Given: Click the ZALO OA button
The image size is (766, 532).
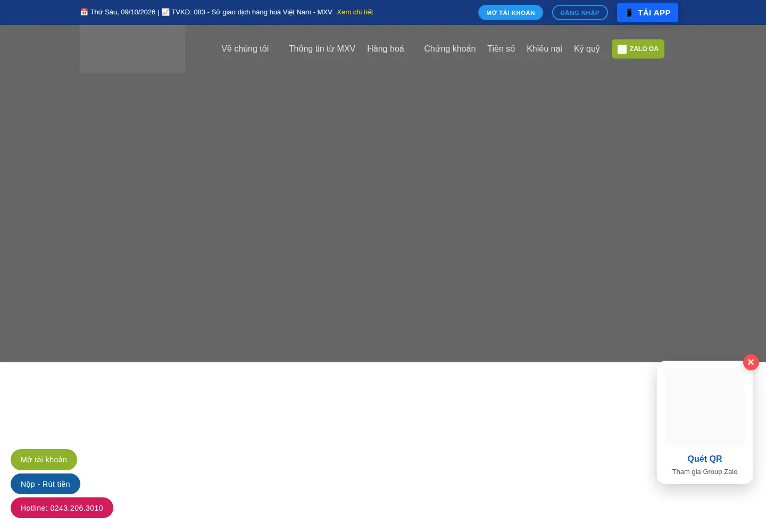Looking at the screenshot, I should click(x=638, y=49).
